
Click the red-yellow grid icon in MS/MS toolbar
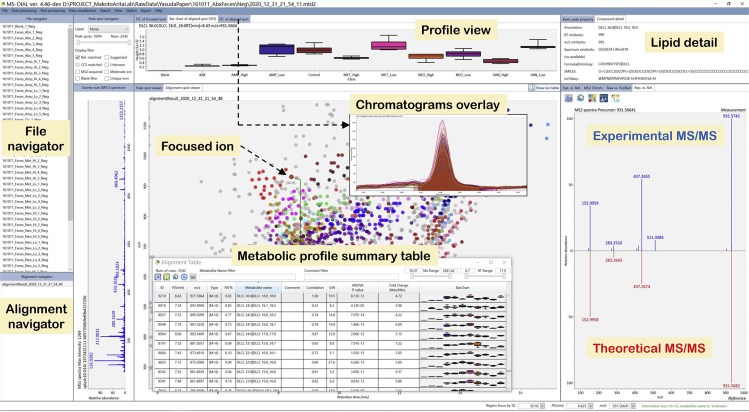(x=592, y=98)
